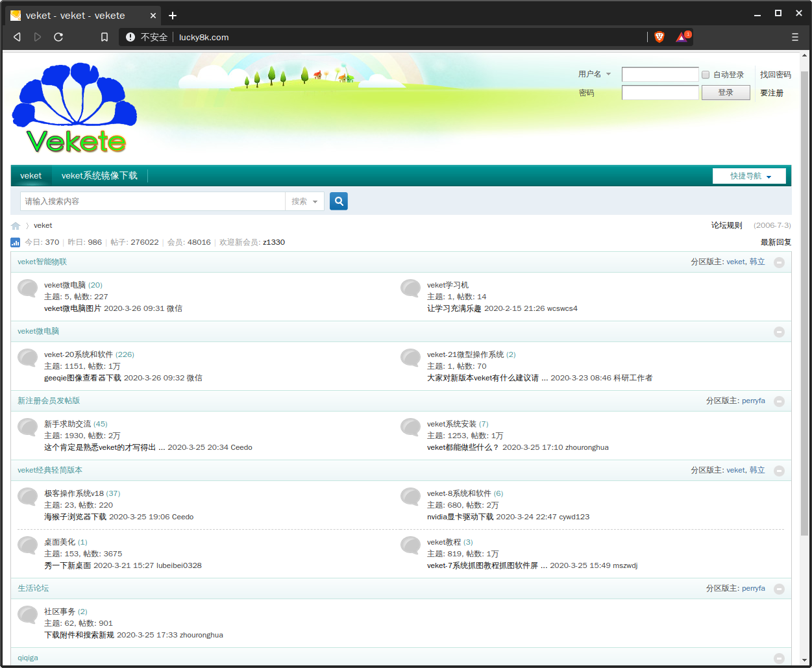Go back with browser back arrow

pyautogui.click(x=17, y=37)
